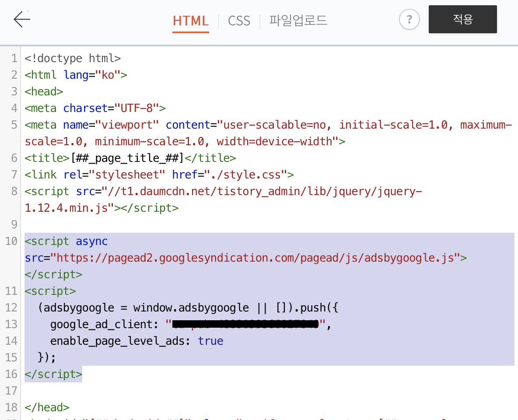The image size is (518, 420).
Task: Click empty line 9 in the editor
Action: pyautogui.click(x=269, y=224)
